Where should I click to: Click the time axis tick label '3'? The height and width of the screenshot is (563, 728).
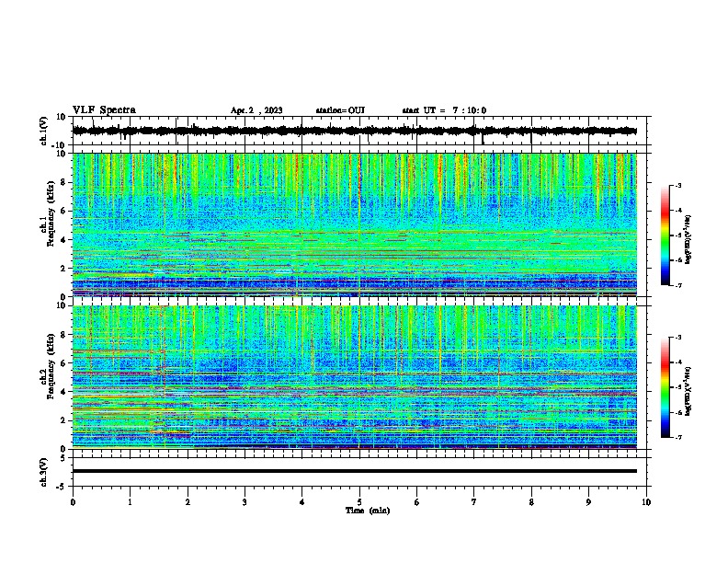[245, 502]
